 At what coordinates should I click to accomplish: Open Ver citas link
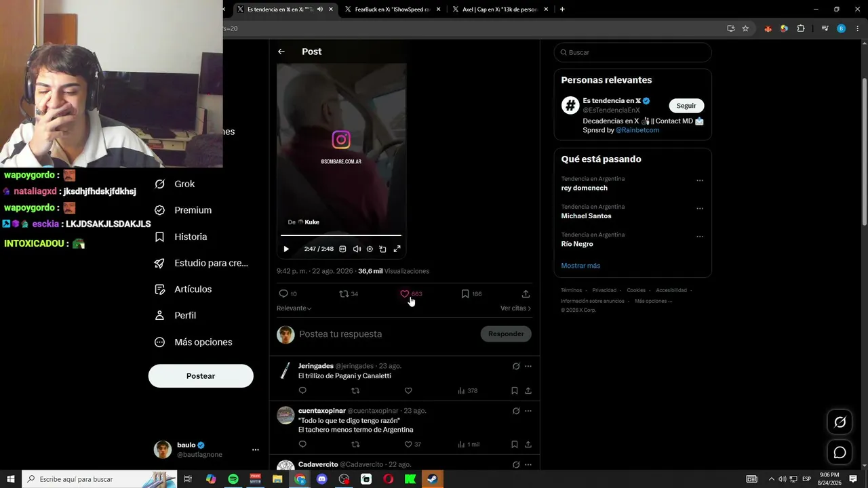[x=515, y=308]
